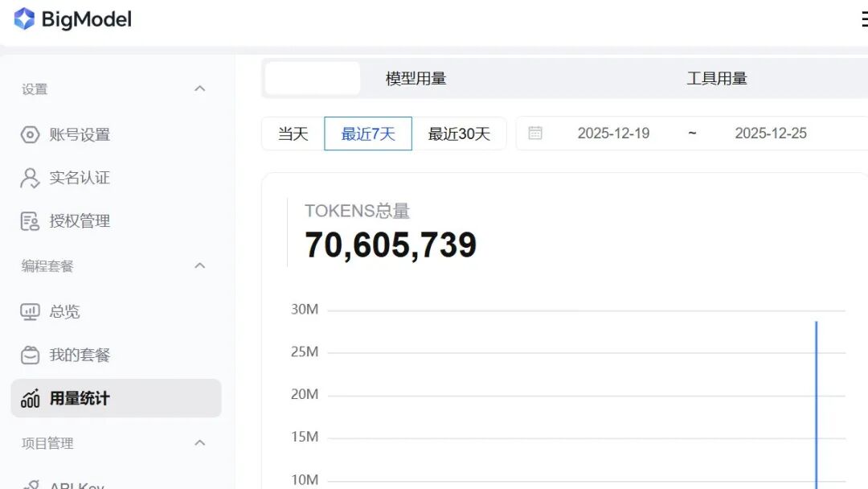Viewport: 868px width, 489px height.
Task: Go to 总览 page label
Action: (x=65, y=312)
